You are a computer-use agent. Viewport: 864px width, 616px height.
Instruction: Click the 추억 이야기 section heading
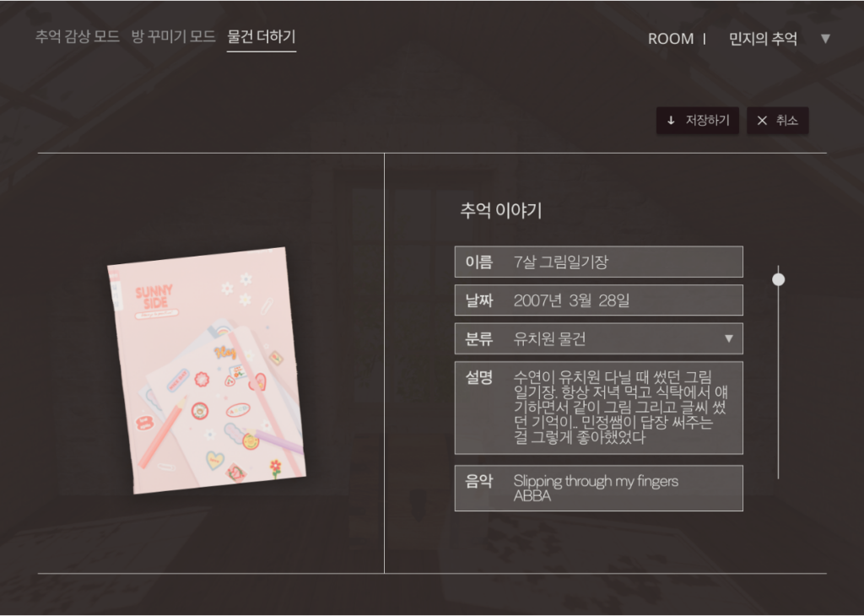[x=501, y=210]
